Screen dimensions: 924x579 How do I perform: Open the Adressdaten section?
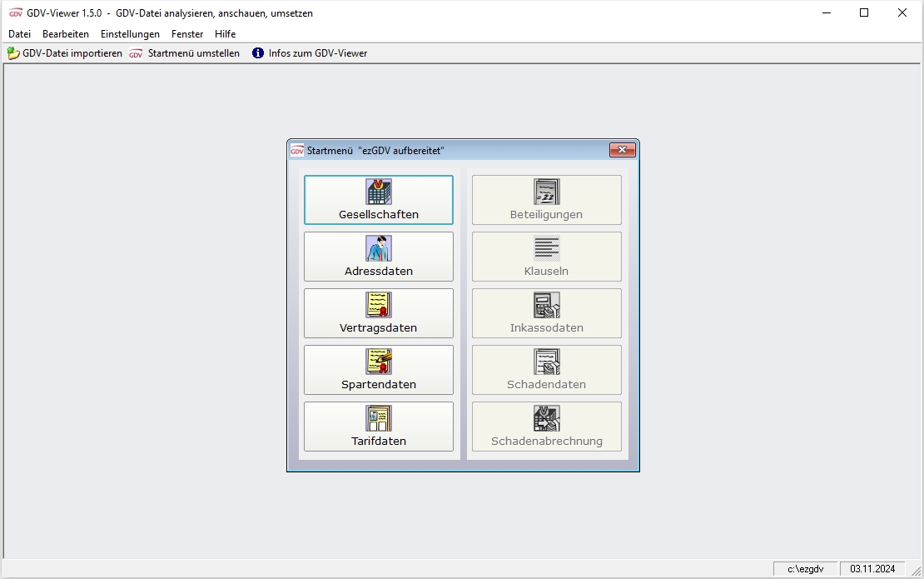(378, 257)
